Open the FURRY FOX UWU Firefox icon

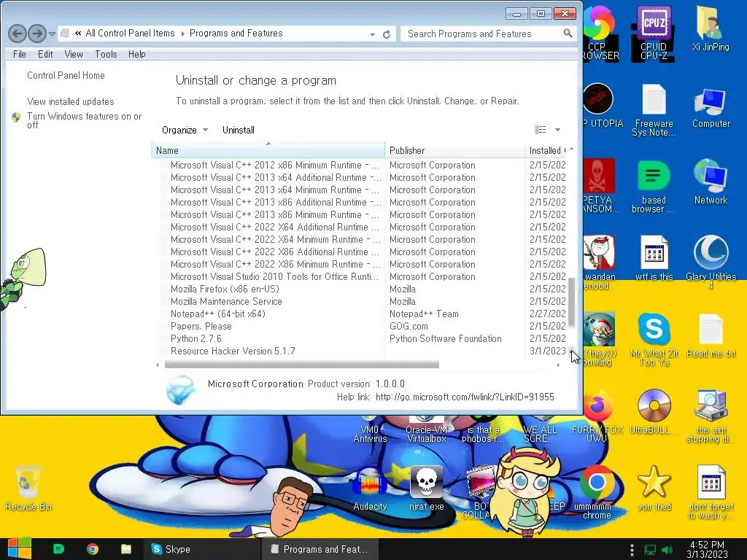click(x=597, y=416)
